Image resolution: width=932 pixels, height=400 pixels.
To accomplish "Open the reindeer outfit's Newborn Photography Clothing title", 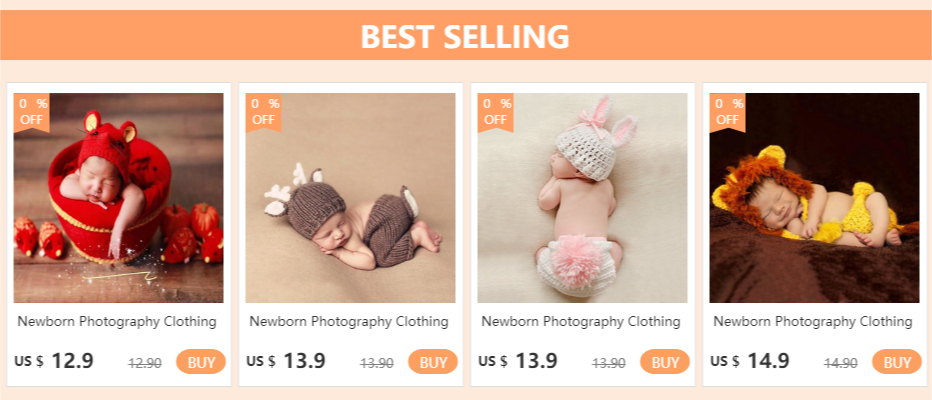I will pyautogui.click(x=350, y=322).
